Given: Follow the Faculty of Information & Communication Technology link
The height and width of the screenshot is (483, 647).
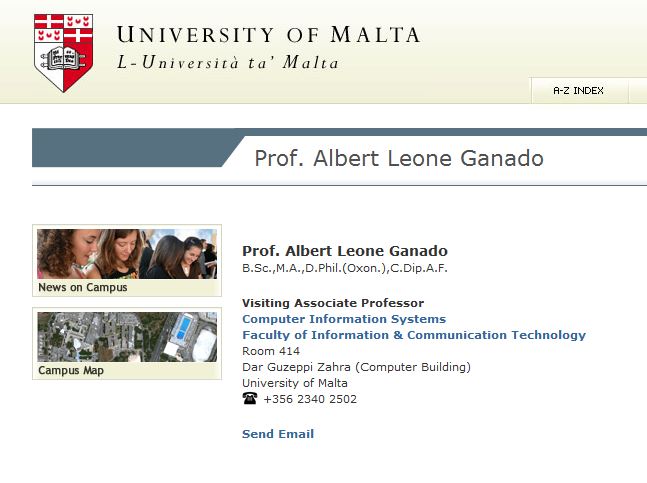Looking at the screenshot, I should (414, 335).
